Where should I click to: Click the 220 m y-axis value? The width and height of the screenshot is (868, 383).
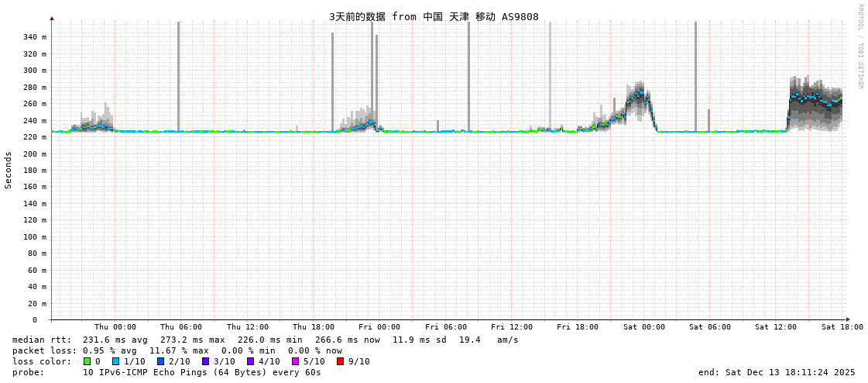[x=34, y=137]
